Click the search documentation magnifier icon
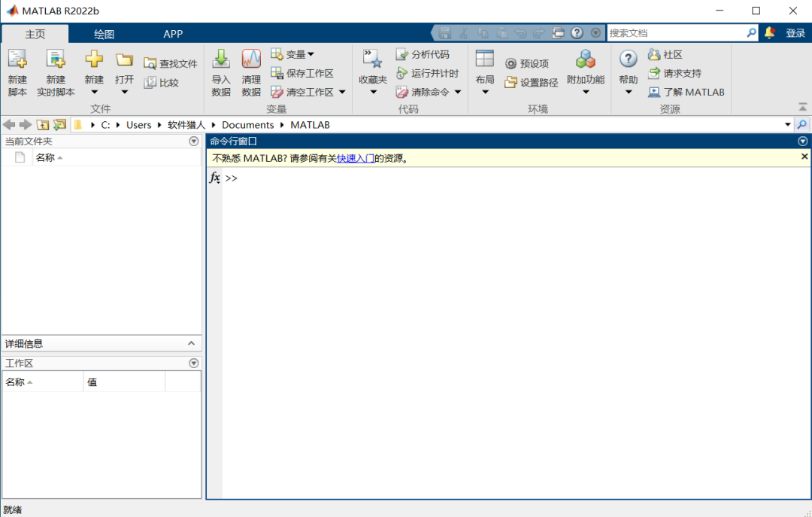812x517 pixels. 751,32
